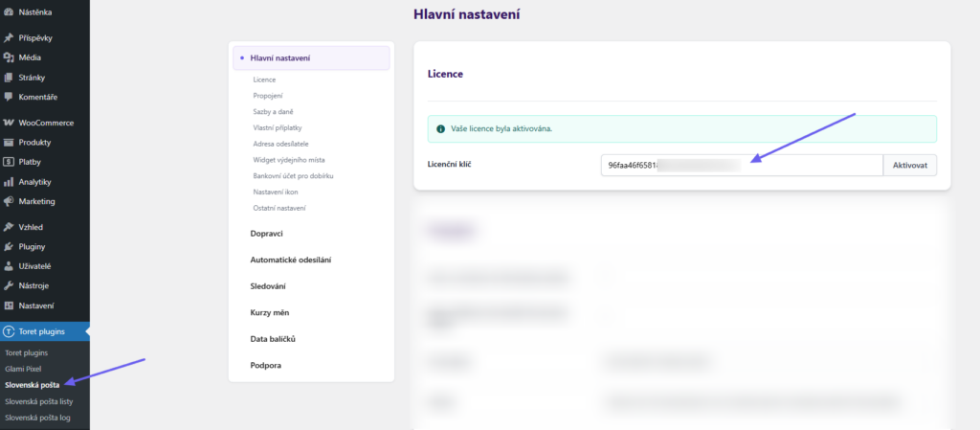Open Slovenská pošta submenu link

click(x=32, y=385)
